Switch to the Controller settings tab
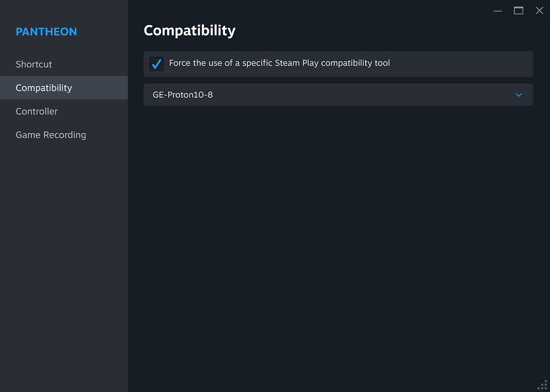The image size is (550, 392). (x=37, y=112)
